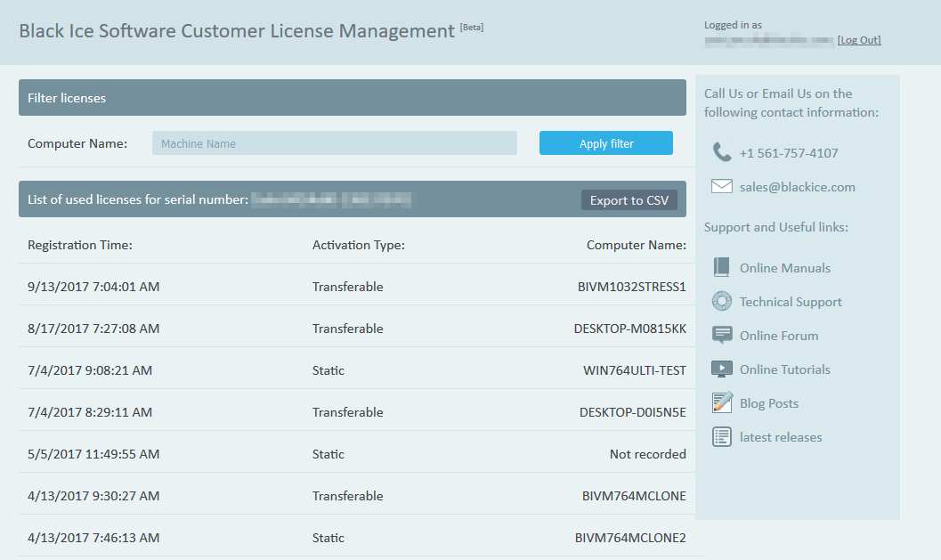Screen dimensions: 941x560
Task: Click registration time 8/17/2017 7:27:08 AM
Action: [x=93, y=329]
